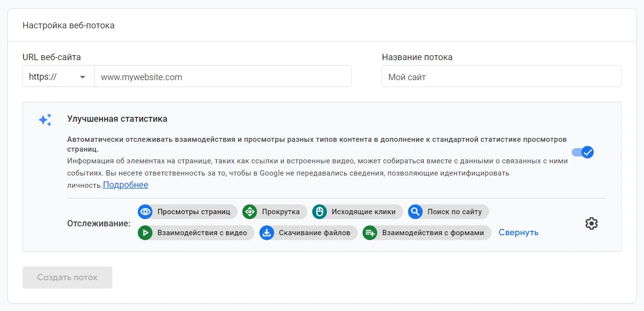This screenshot has height=311, width=644.
Task: Disable the Улучшенная статистика toggle switch
Action: 582,152
